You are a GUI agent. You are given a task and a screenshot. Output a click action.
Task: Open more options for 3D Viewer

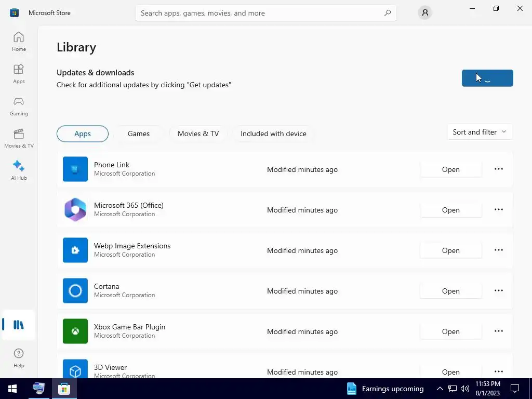pyautogui.click(x=498, y=371)
